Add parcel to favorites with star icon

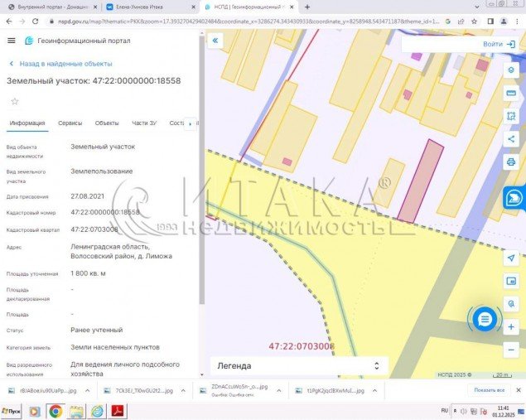(14, 101)
